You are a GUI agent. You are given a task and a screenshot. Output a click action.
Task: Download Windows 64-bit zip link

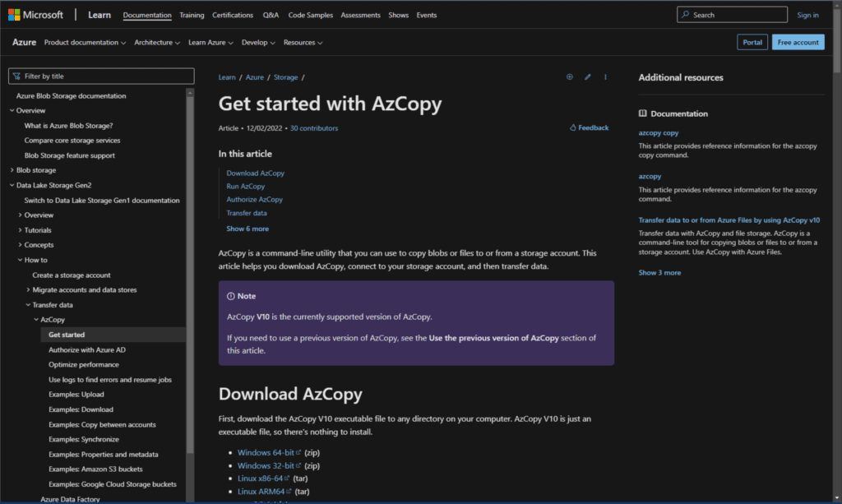(x=269, y=452)
